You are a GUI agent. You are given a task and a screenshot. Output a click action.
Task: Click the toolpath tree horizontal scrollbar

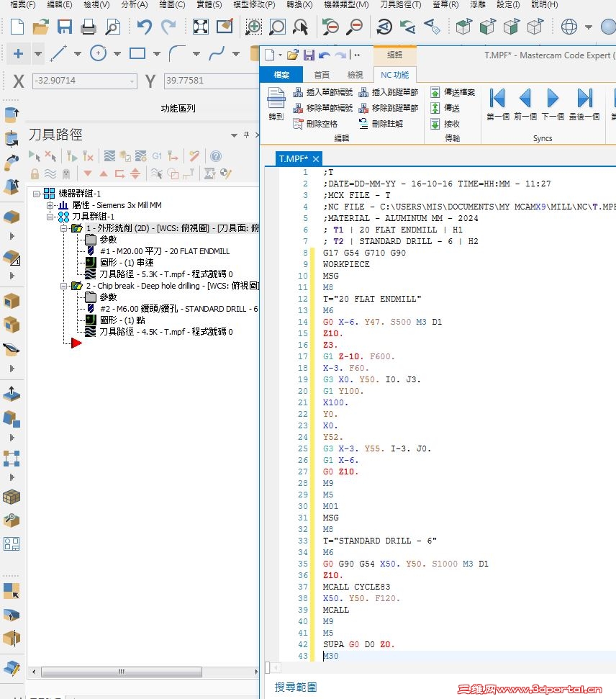[121, 672]
